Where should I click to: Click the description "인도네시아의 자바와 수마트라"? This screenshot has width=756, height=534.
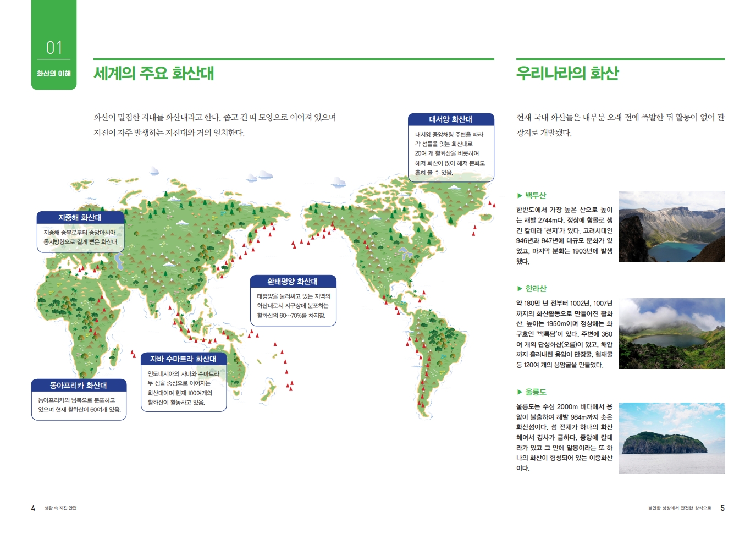coord(183,388)
